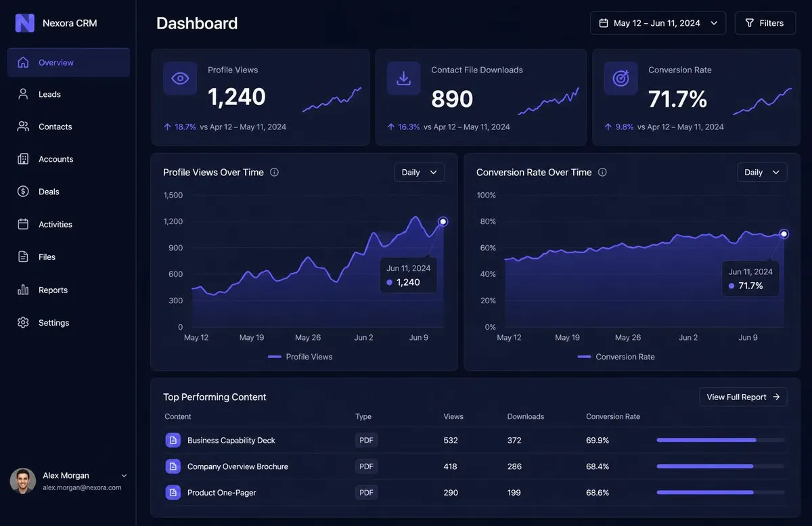Click info icon beside Conversion Rate Over Time
Viewport: 812px width, 526px height.
tap(602, 172)
